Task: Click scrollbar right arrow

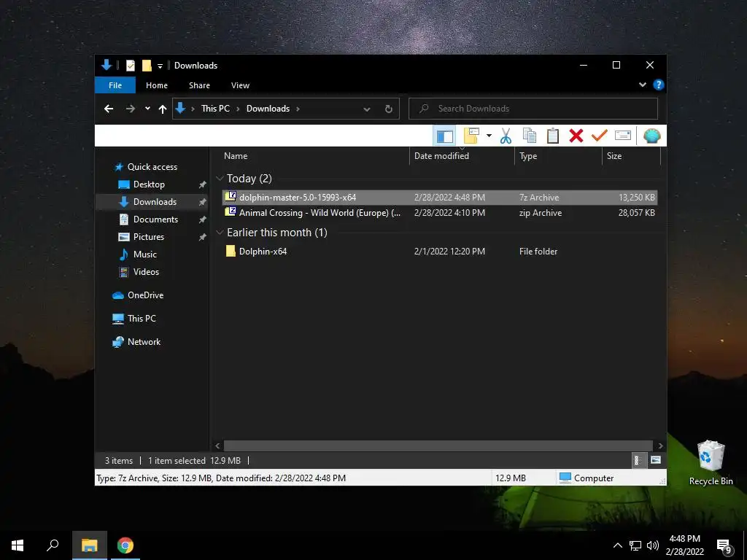Action: [660, 446]
